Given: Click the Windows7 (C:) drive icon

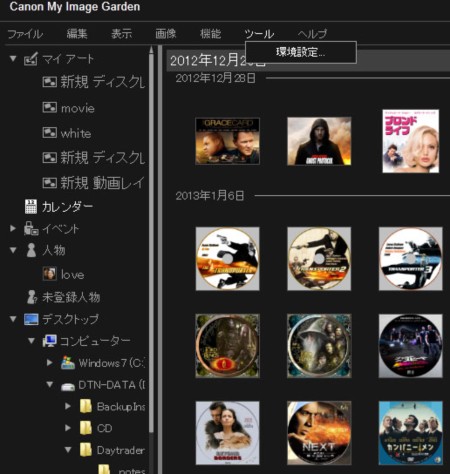Looking at the screenshot, I should [68, 362].
